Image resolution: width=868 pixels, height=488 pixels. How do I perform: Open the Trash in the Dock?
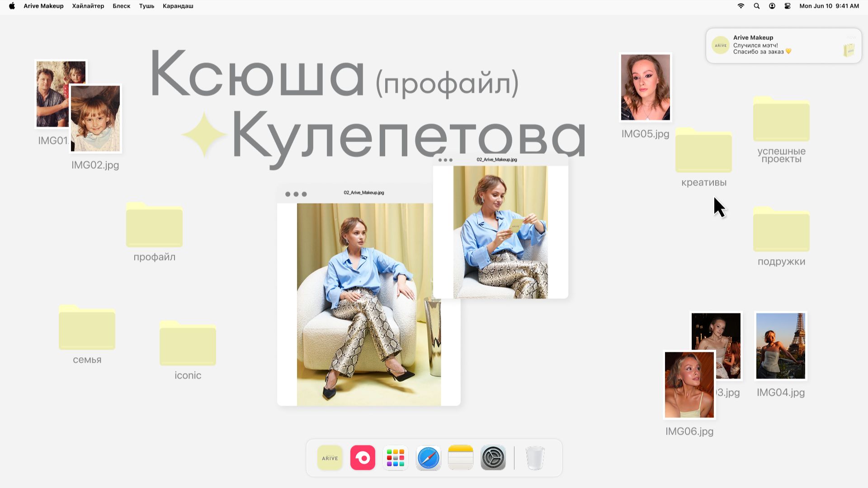coord(535,457)
